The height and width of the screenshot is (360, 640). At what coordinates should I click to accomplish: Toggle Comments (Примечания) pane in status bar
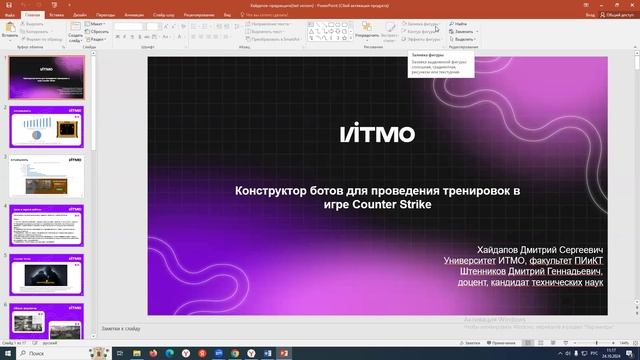click(501, 343)
